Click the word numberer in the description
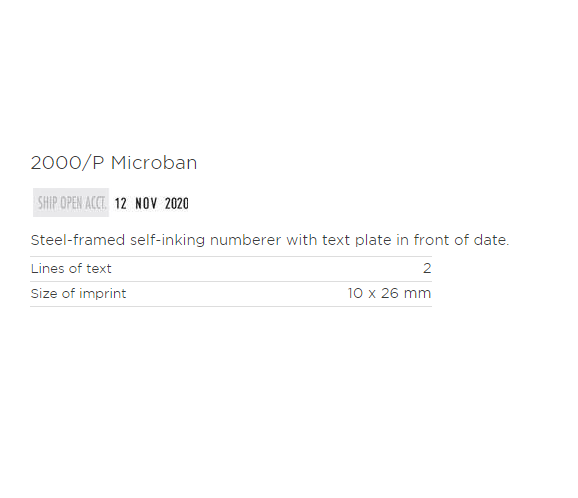Viewport: 578px width, 498px height. pos(245,240)
